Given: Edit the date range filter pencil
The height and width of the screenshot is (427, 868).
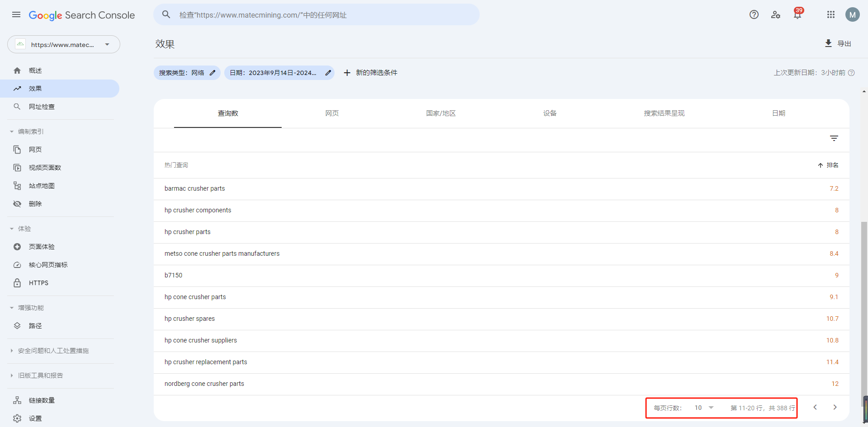Looking at the screenshot, I should tap(328, 73).
